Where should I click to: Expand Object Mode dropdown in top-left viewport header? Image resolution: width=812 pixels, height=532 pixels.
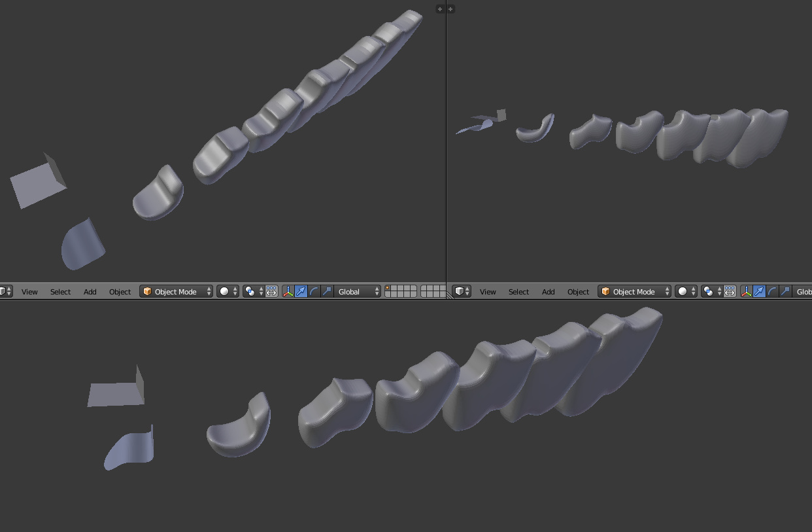pos(177,292)
